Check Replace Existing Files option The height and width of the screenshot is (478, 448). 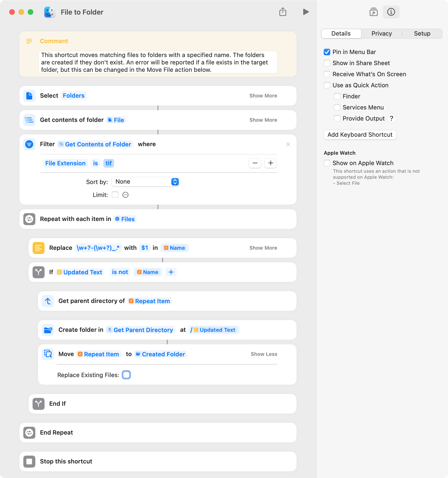(x=126, y=375)
